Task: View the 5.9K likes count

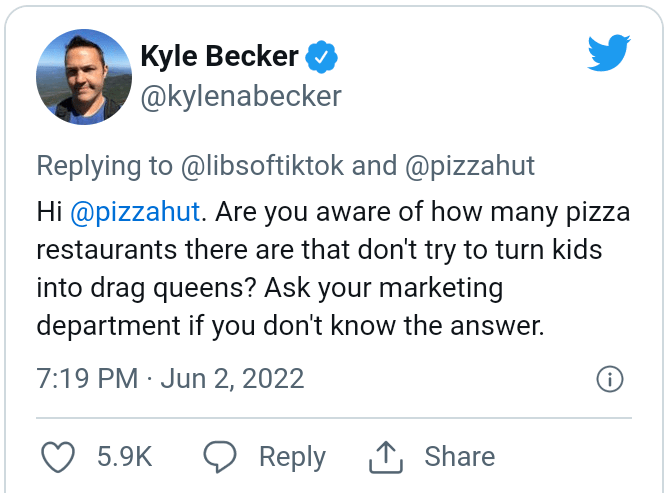Action: 124,457
